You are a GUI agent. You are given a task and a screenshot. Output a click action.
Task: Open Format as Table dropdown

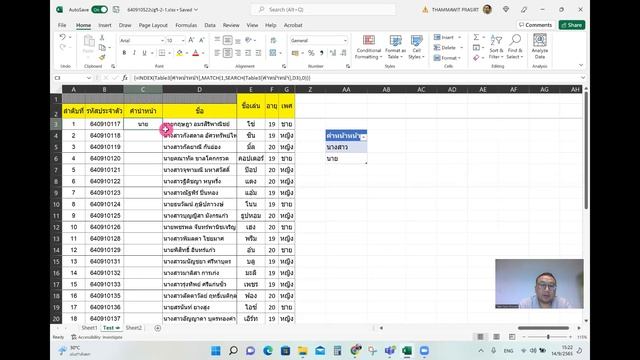pyautogui.click(x=395, y=47)
